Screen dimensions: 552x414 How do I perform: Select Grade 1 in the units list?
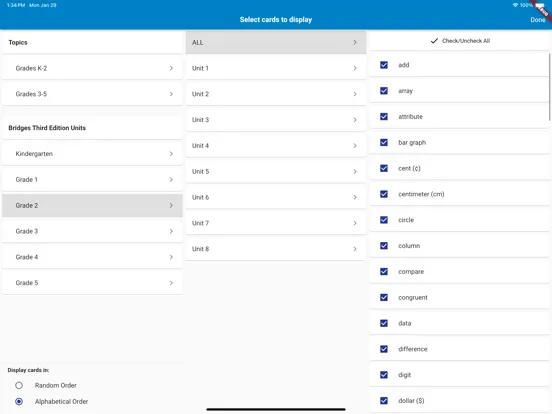92,180
